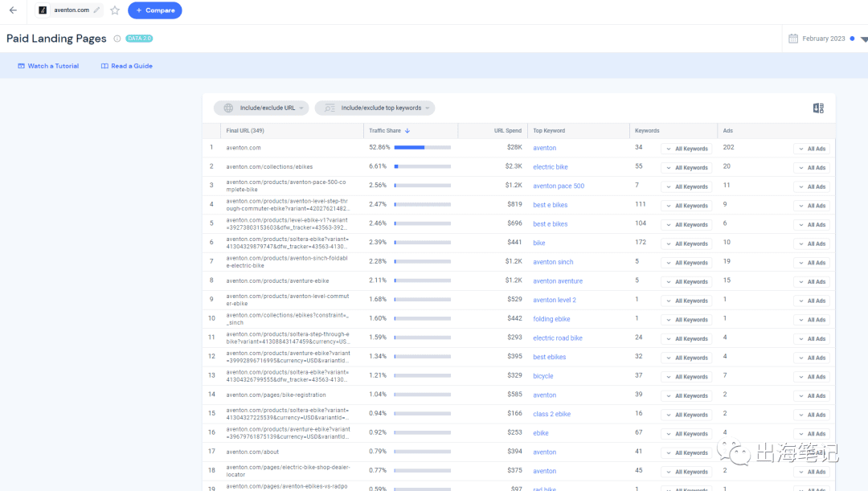Click the 6.61% traffic share bar
This screenshot has width=868, height=491.
423,166
